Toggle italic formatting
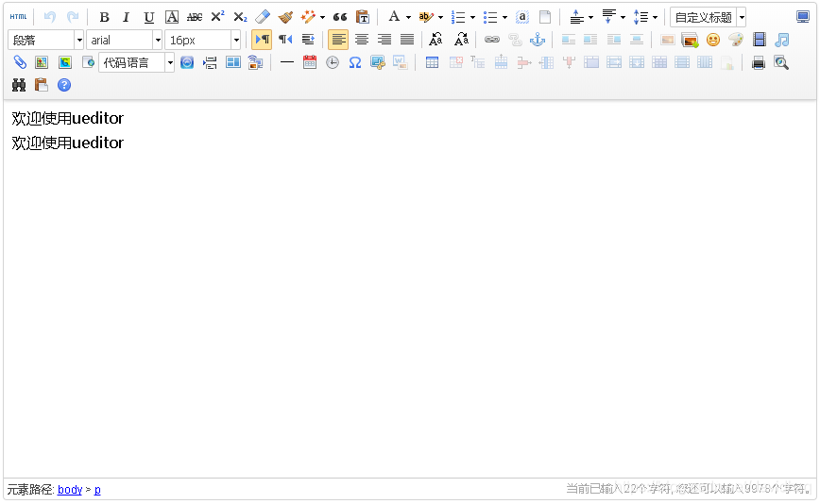Viewport: 820px width, 504px height. tap(126, 17)
